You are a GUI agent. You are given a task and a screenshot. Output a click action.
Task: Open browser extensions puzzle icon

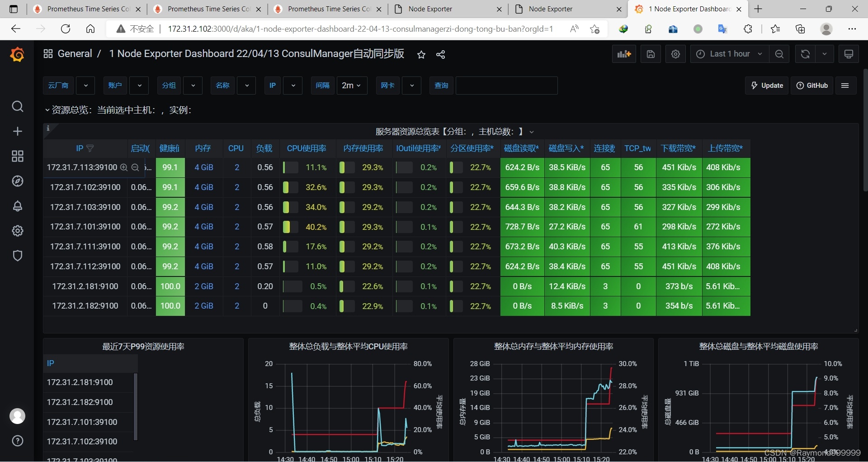click(748, 29)
